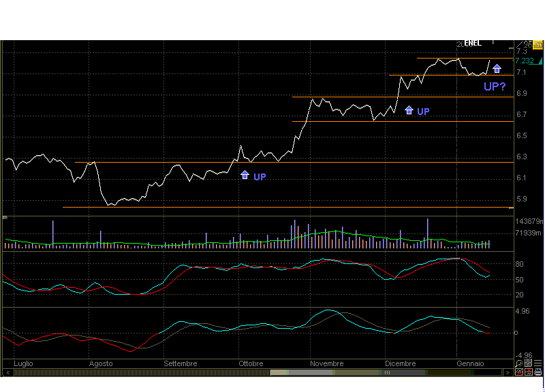Click the UP annotation near Dicembre

(x=423, y=112)
